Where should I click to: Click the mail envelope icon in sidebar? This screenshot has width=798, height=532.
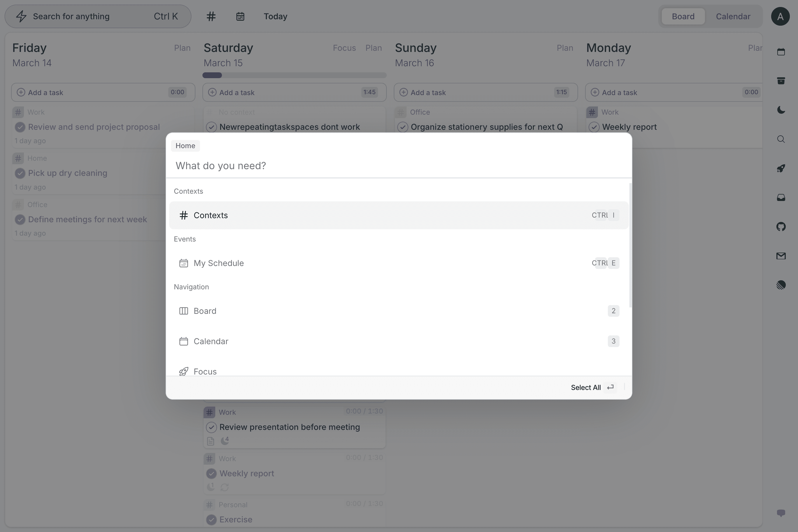pos(781,256)
